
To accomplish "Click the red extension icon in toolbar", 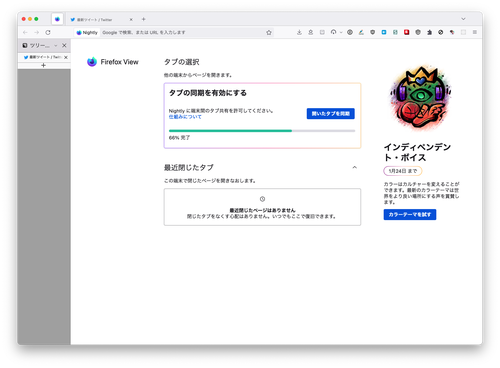I will coord(406,32).
